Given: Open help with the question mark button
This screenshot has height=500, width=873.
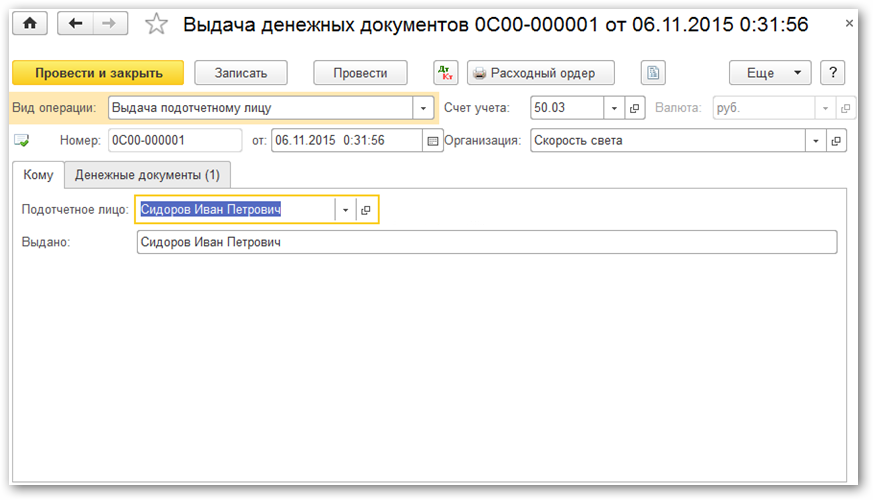Looking at the screenshot, I should 833,73.
